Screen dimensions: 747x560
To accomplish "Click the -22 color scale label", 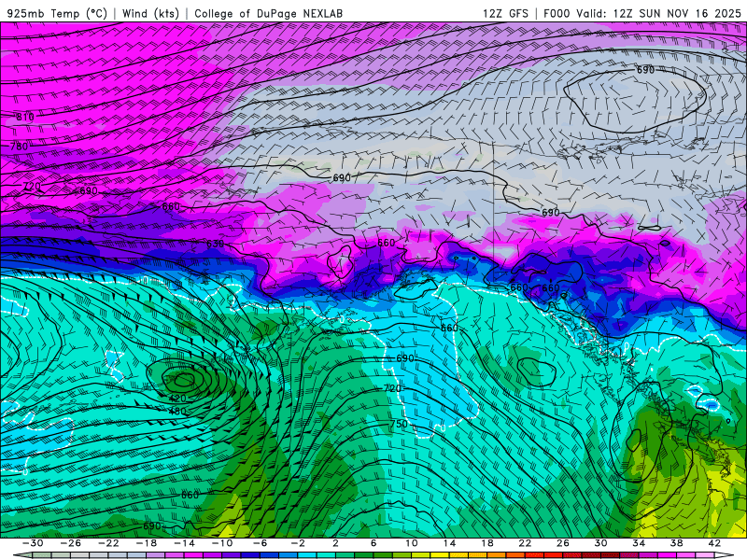I will [x=108, y=543].
